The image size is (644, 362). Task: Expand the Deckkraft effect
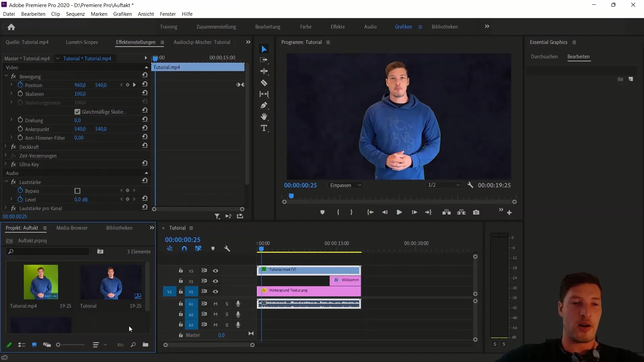6,146
